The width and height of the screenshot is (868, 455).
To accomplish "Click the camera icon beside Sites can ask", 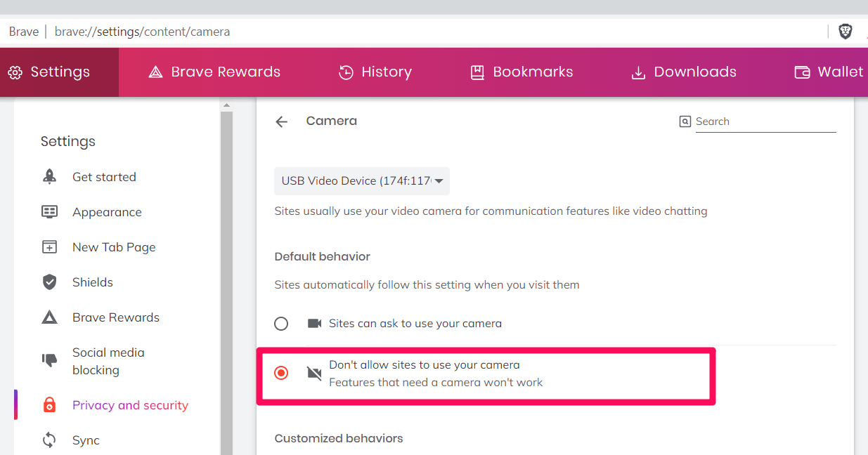I will point(314,324).
